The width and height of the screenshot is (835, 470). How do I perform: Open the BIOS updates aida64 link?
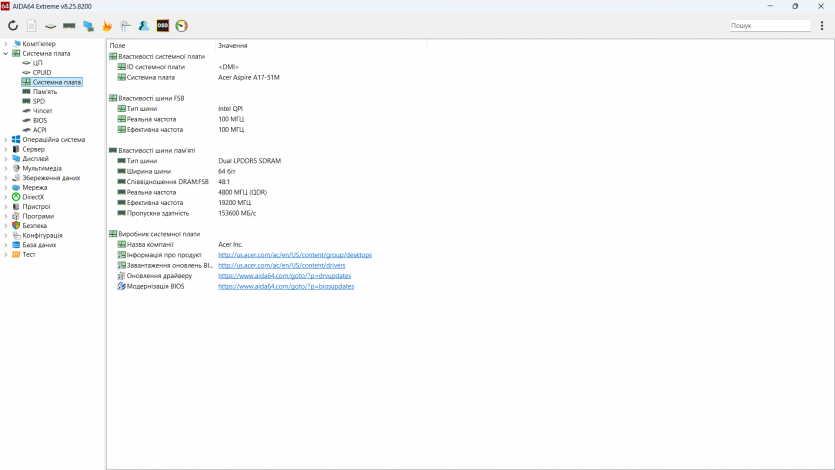point(286,286)
